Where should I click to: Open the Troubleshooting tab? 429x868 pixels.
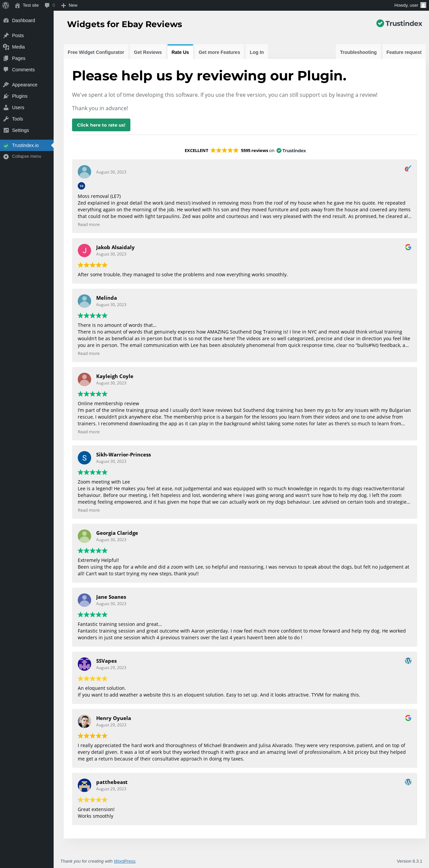coord(358,52)
